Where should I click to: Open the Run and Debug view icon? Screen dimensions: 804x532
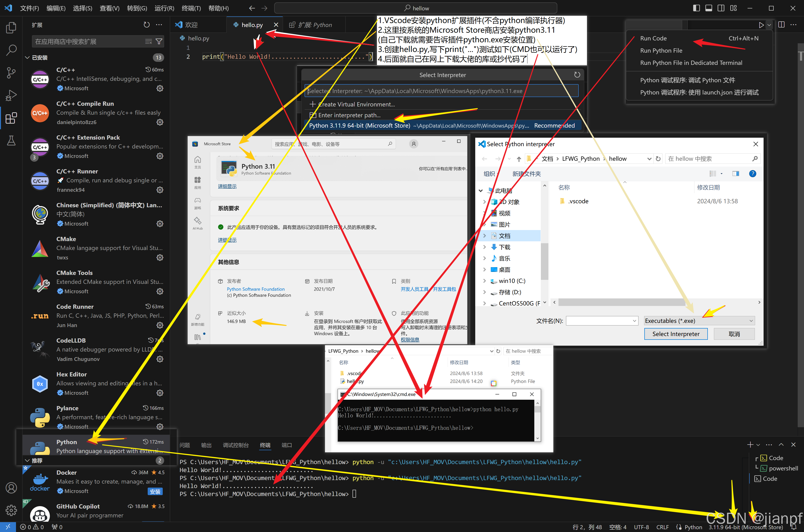point(11,95)
